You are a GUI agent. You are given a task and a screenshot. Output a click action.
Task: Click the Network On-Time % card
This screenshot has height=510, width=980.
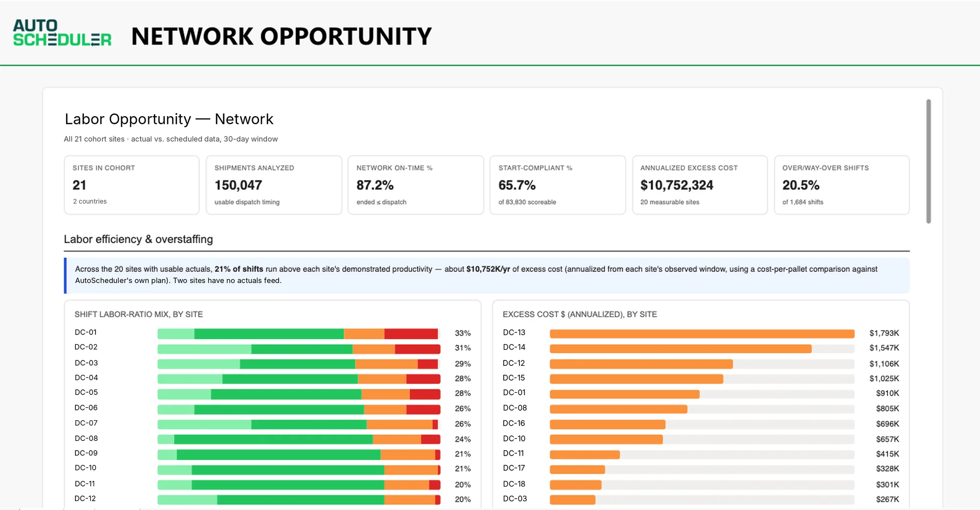point(416,185)
